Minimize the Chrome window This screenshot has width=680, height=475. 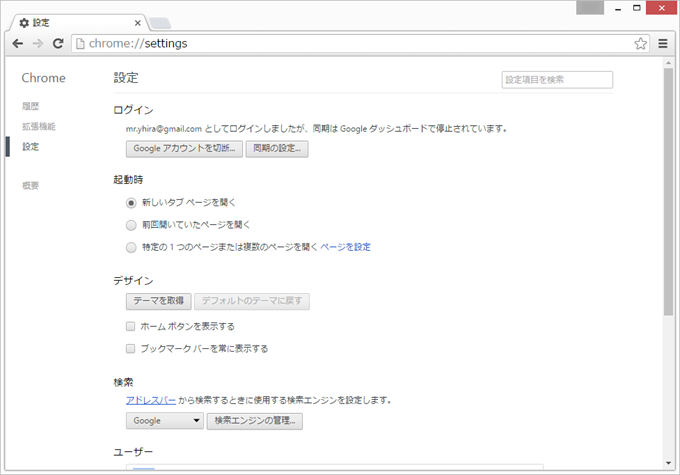618,8
